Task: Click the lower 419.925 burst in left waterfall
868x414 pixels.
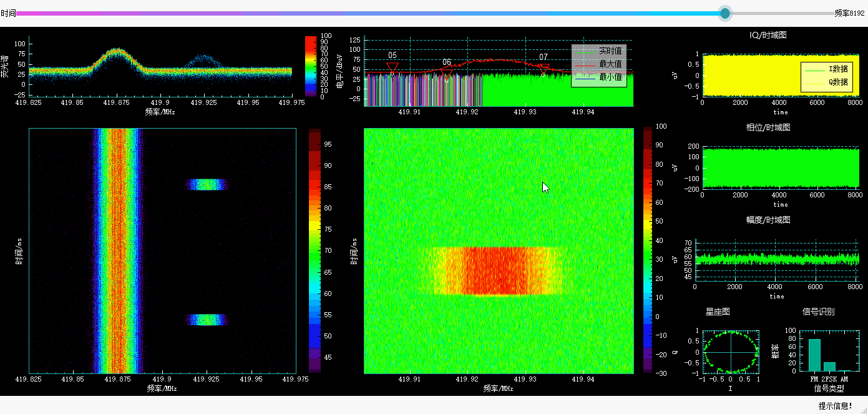Action: [206, 320]
